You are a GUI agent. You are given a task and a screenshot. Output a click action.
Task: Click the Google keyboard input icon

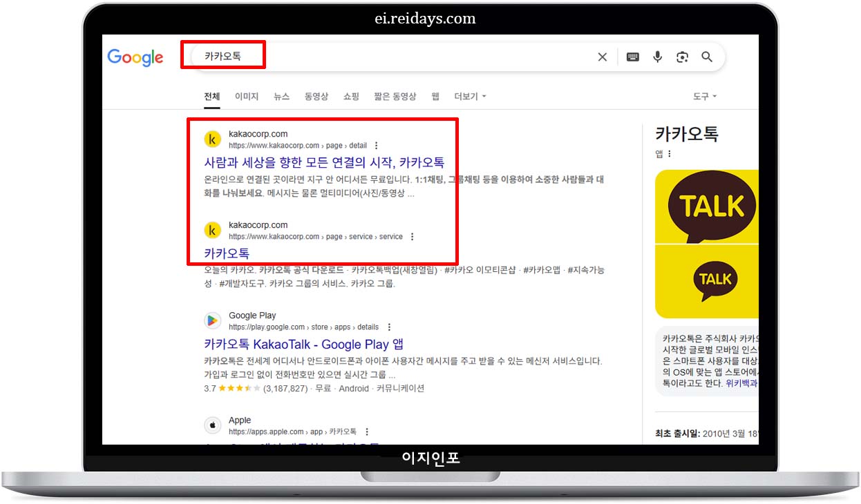632,57
